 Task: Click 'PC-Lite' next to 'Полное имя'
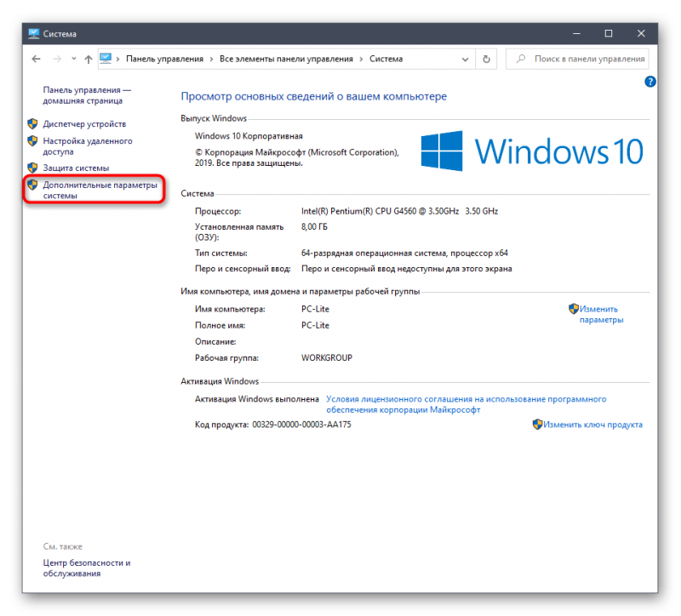click(x=315, y=325)
